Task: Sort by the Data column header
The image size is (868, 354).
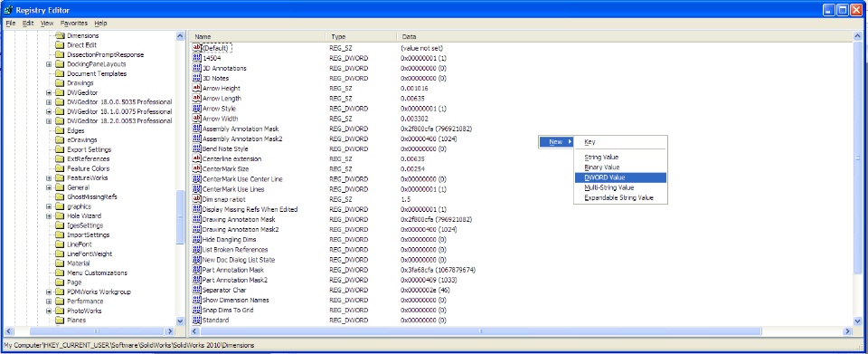Action: coord(624,36)
